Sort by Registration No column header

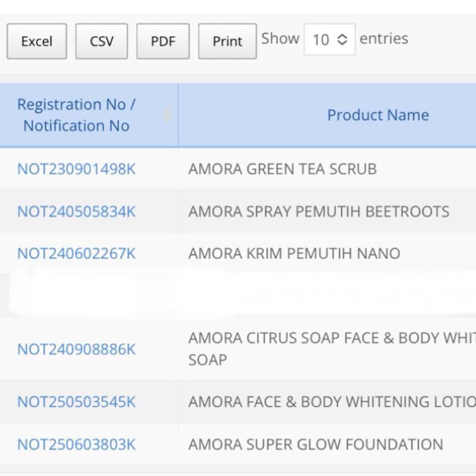(x=76, y=115)
